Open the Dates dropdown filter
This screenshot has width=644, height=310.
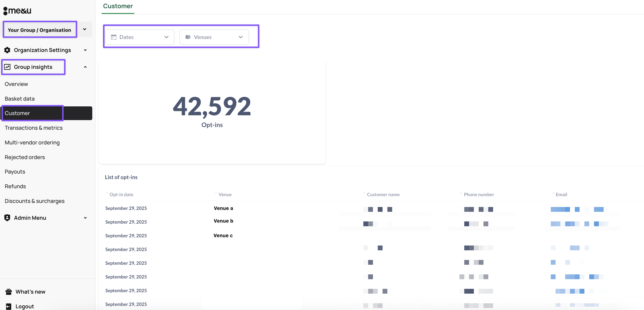pos(140,37)
